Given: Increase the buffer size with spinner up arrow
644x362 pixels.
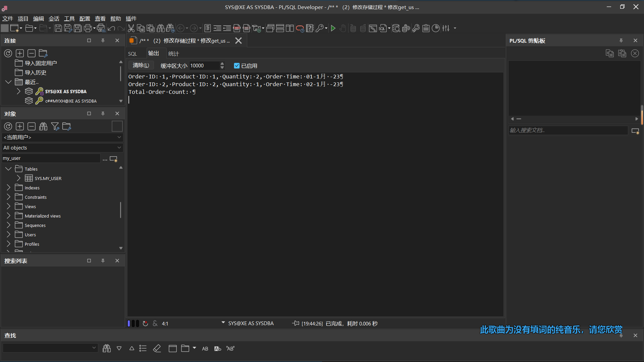Looking at the screenshot, I should click(222, 63).
